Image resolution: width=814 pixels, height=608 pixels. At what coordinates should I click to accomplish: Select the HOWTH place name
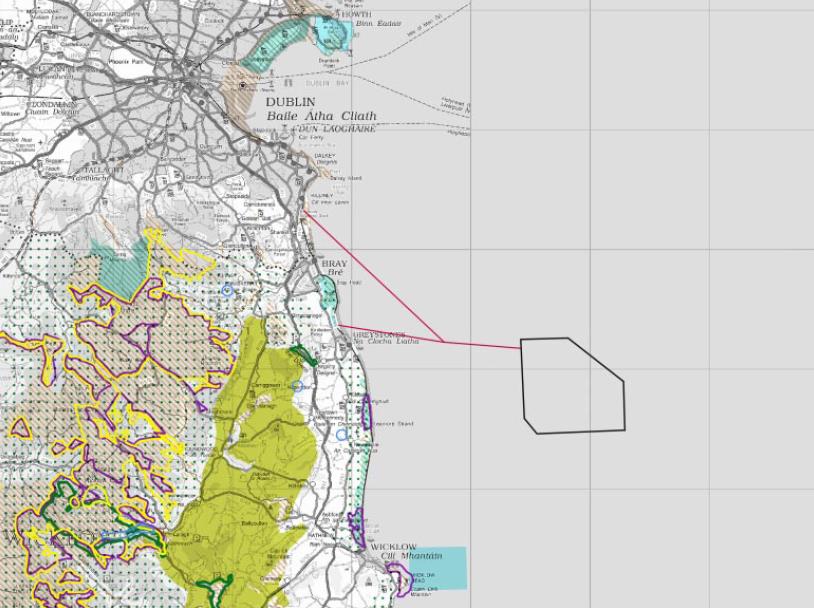[x=356, y=13]
